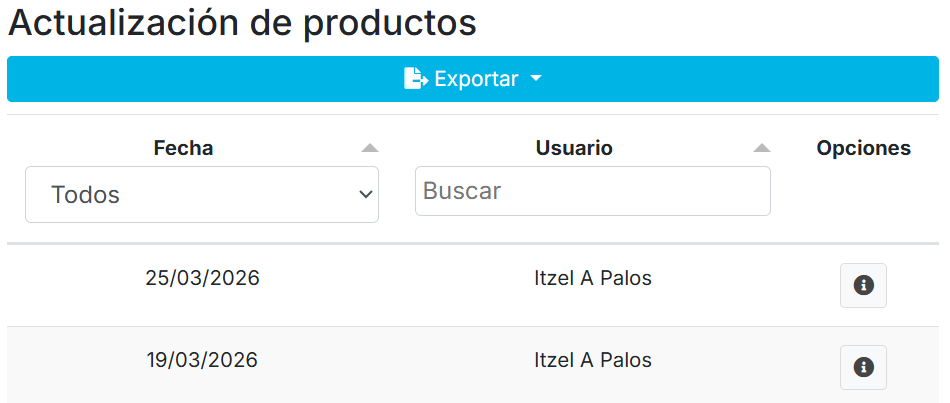Click the Fecha column header
The width and height of the screenshot is (950, 403).
[x=183, y=148]
